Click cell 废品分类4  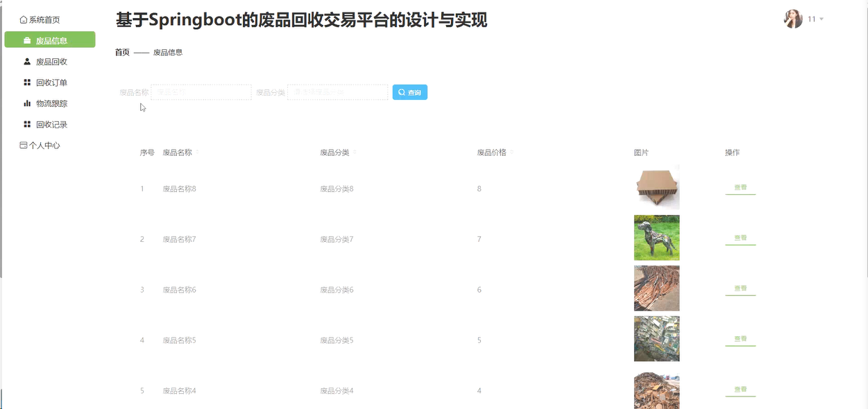[337, 391]
